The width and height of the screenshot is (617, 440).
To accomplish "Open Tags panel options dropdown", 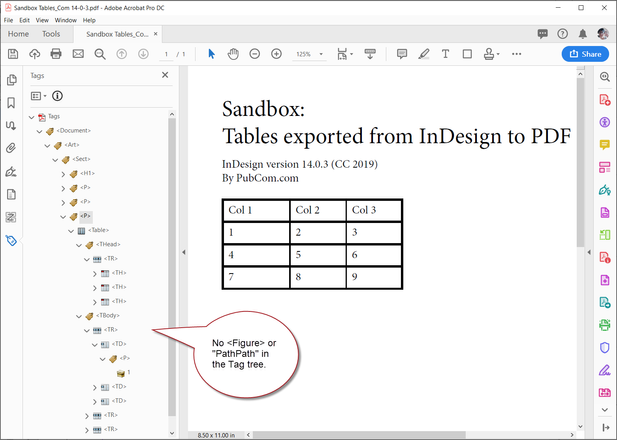I will (x=38, y=96).
